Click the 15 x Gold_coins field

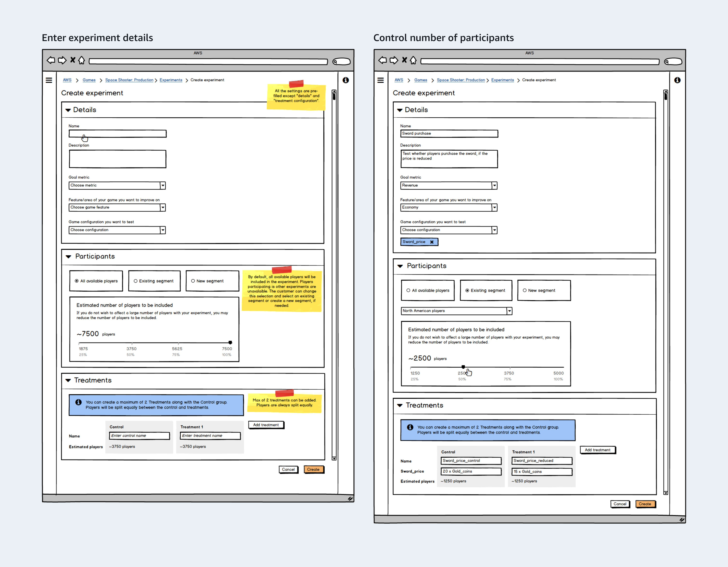542,472
